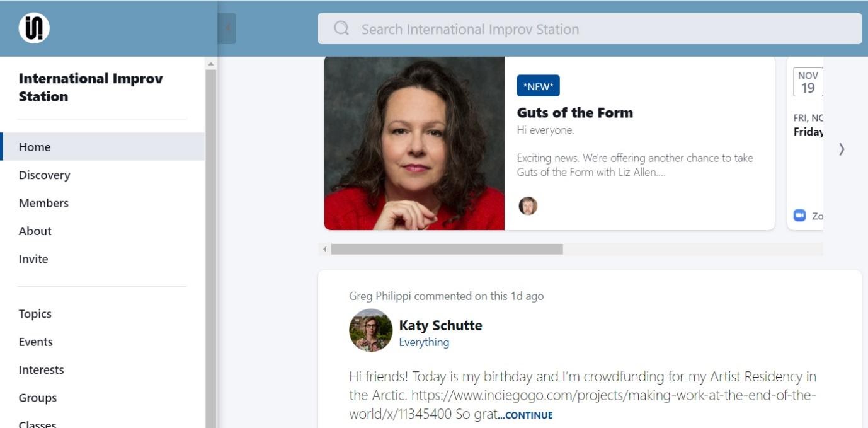Expand the post with CONTINUE link
Screen dimensions: 868x428
coord(528,415)
